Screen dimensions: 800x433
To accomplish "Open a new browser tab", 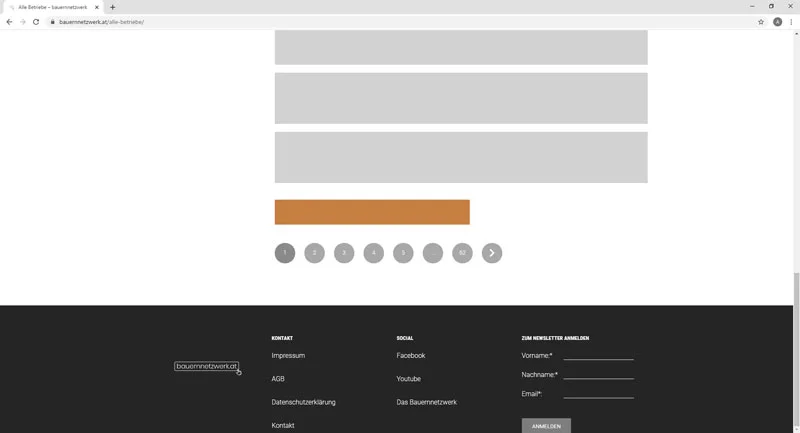I will point(113,7).
